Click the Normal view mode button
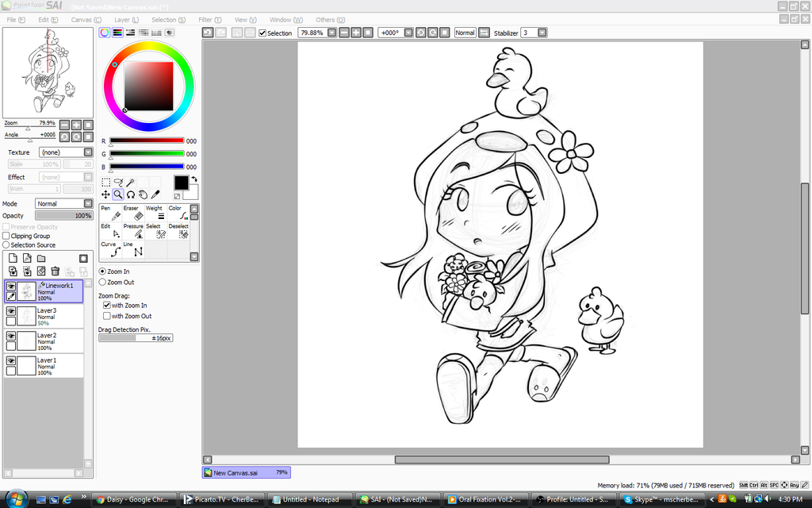Image resolution: width=812 pixels, height=508 pixels. pos(465,33)
